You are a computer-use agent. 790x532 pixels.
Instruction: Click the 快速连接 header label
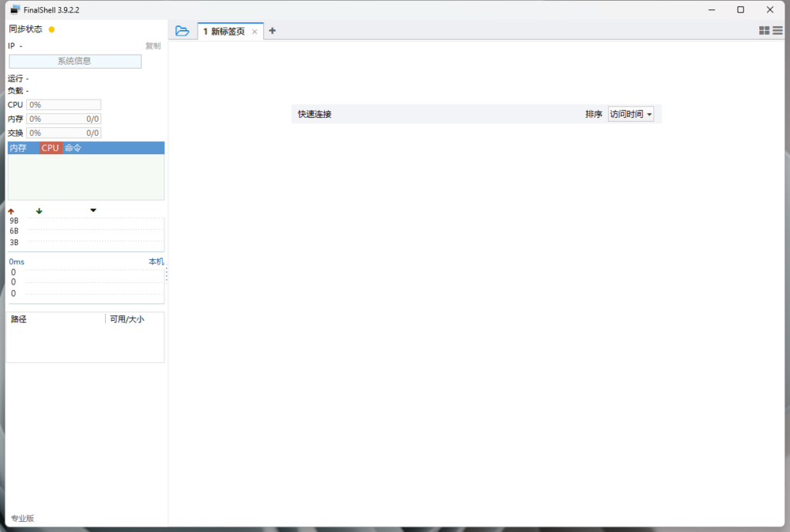(314, 113)
